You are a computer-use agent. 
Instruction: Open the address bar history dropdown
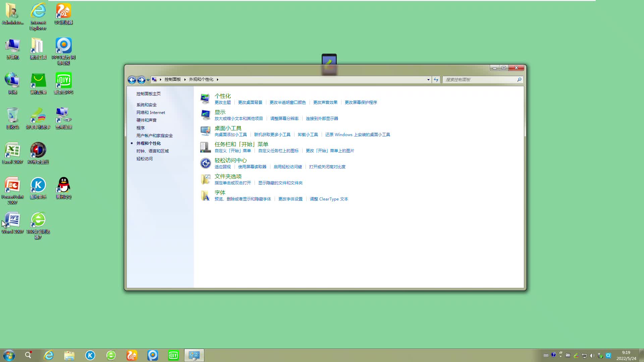click(428, 79)
